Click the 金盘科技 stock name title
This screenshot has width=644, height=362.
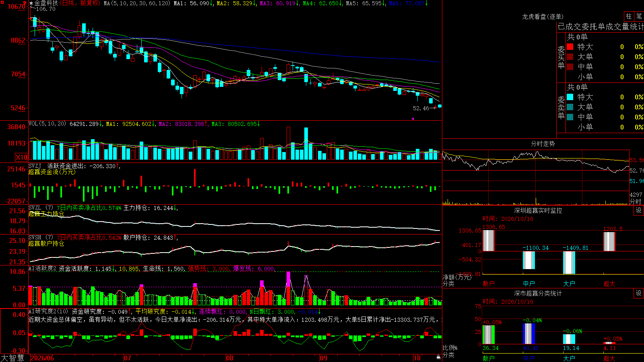click(x=46, y=3)
